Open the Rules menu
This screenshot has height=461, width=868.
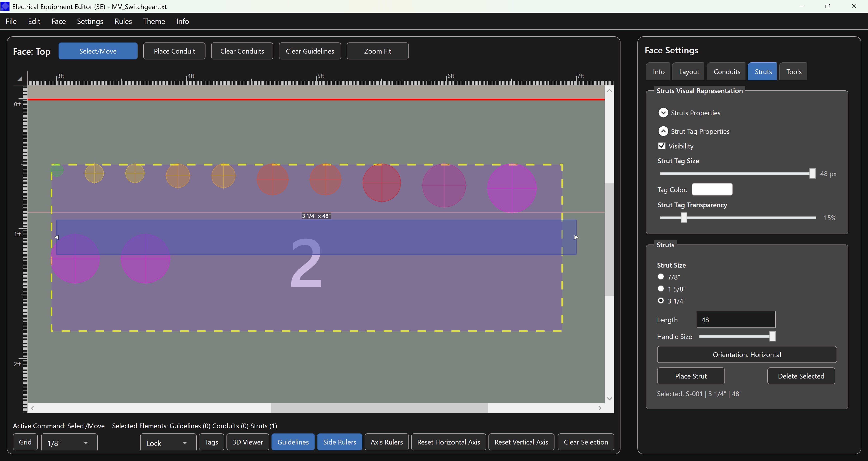click(123, 21)
